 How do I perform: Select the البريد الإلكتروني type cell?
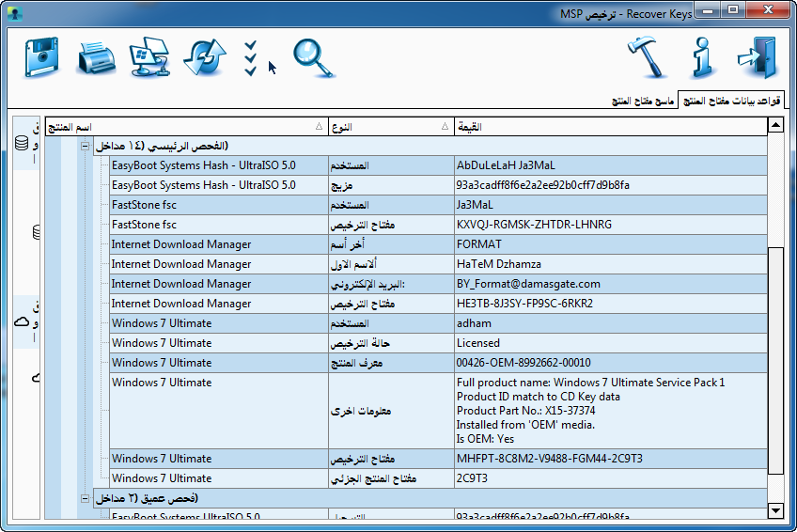coord(391,284)
